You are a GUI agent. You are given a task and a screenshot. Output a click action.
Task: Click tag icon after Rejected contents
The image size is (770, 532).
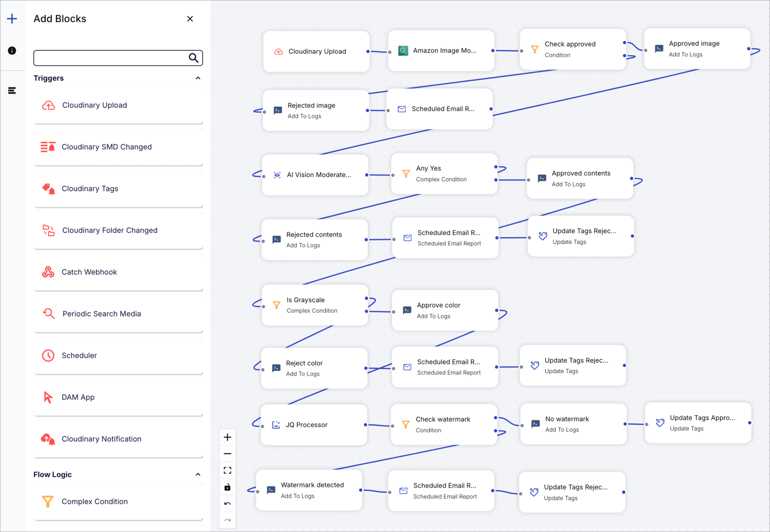543,236
